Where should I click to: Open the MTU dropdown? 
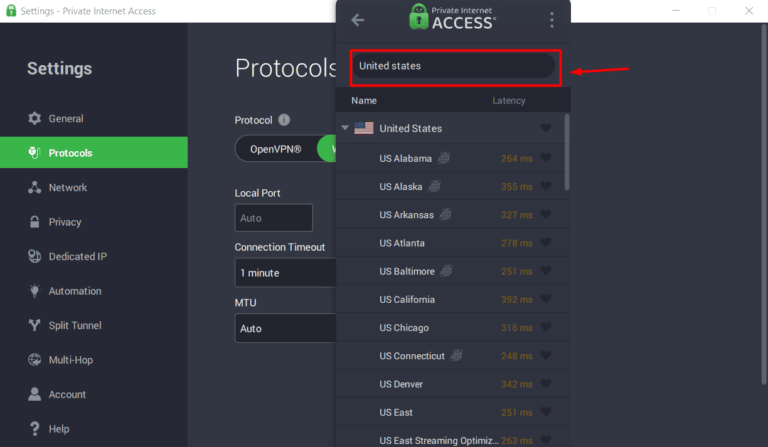[285, 328]
